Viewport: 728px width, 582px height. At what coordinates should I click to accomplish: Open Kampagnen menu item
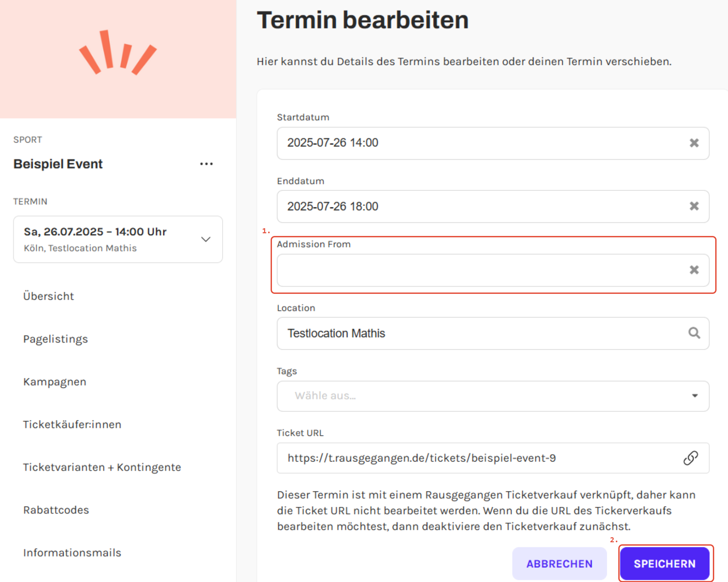click(55, 382)
